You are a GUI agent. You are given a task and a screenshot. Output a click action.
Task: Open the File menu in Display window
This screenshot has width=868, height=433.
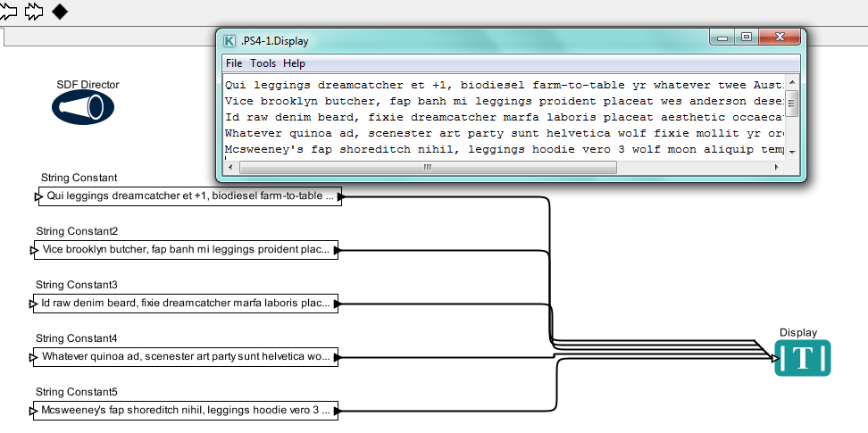pyautogui.click(x=234, y=63)
